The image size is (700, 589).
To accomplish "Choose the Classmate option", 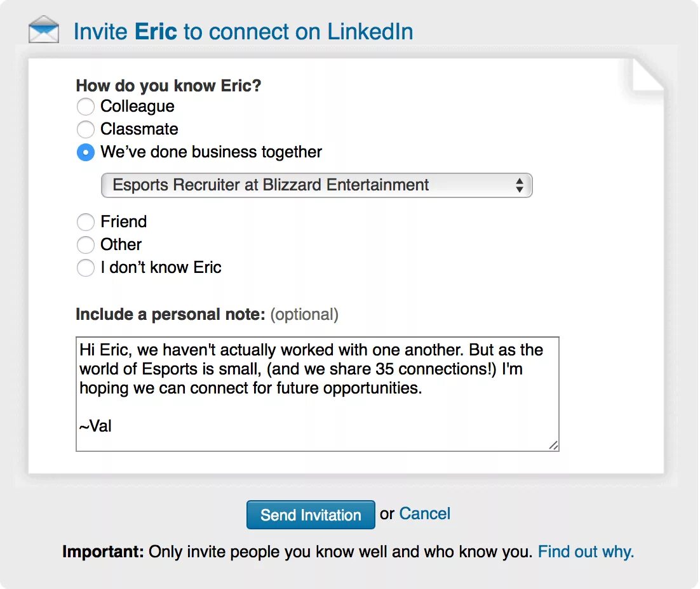I will point(85,129).
